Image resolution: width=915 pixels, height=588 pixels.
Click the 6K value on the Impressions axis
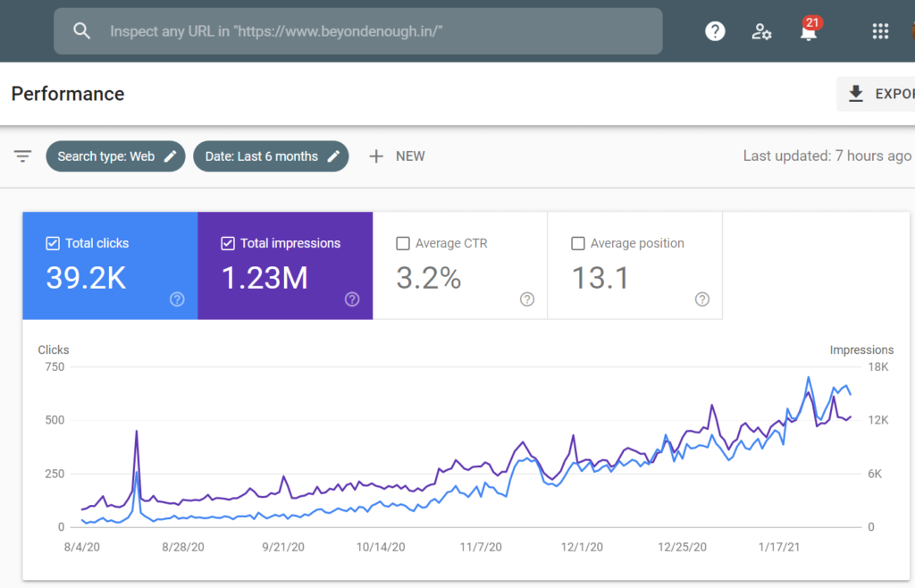tap(875, 474)
